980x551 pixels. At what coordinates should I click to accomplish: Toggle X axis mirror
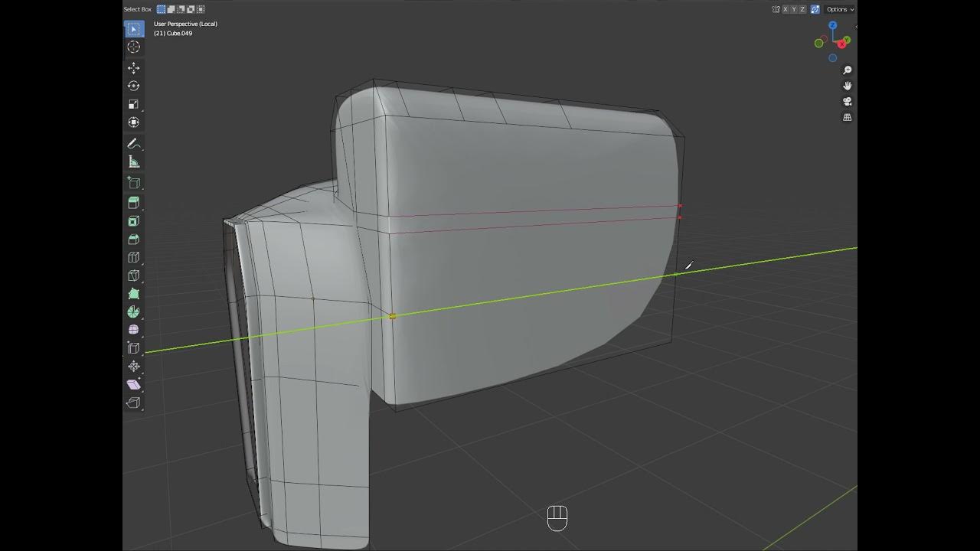pos(785,9)
